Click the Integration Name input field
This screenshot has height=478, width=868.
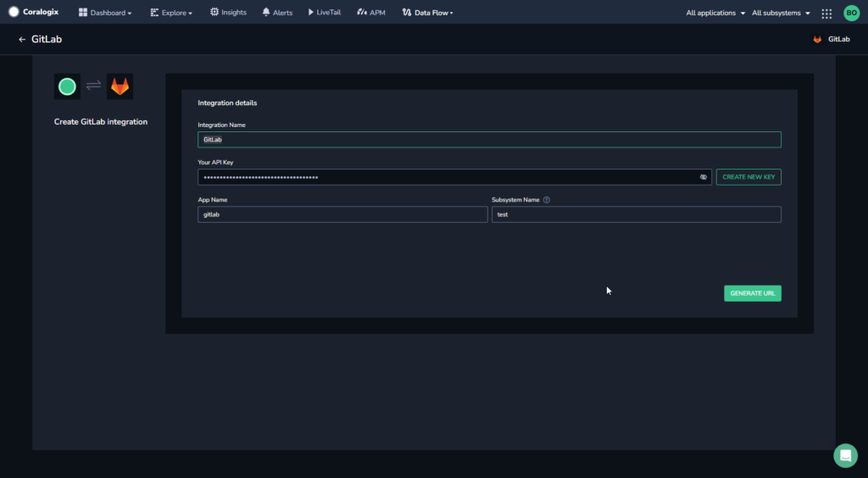click(x=489, y=139)
